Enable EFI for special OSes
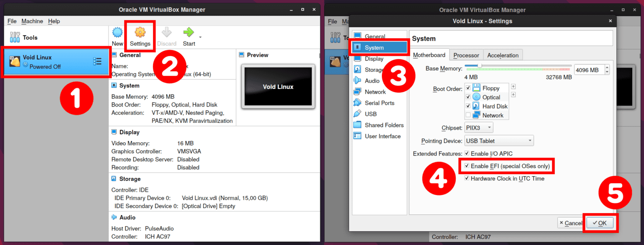 (467, 166)
